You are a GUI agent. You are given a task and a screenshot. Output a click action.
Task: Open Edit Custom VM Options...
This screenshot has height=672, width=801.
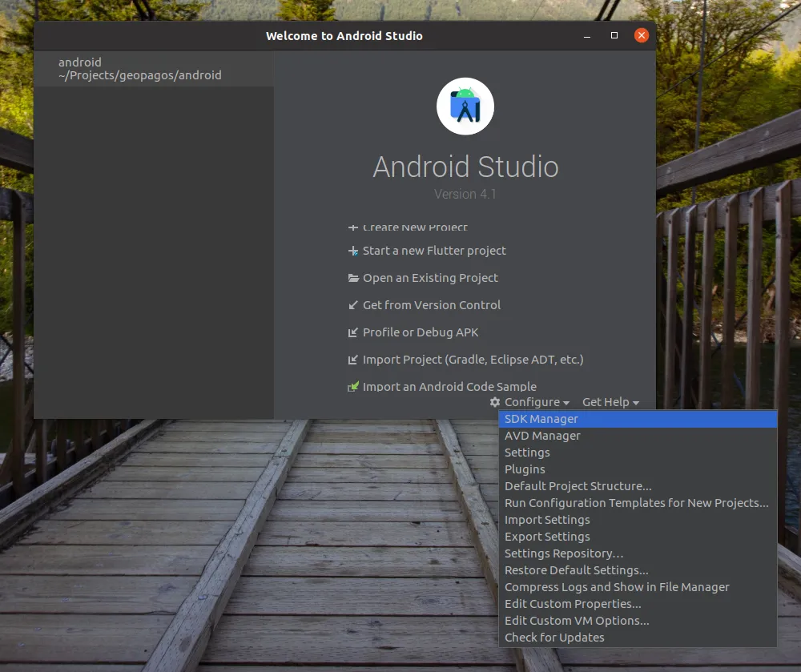click(x=638, y=621)
